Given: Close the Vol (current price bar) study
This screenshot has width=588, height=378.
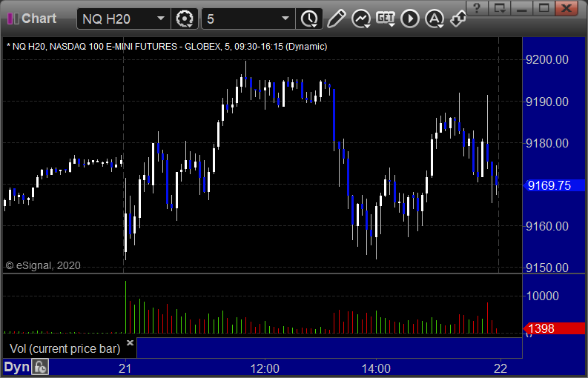Looking at the screenshot, I should point(130,342).
